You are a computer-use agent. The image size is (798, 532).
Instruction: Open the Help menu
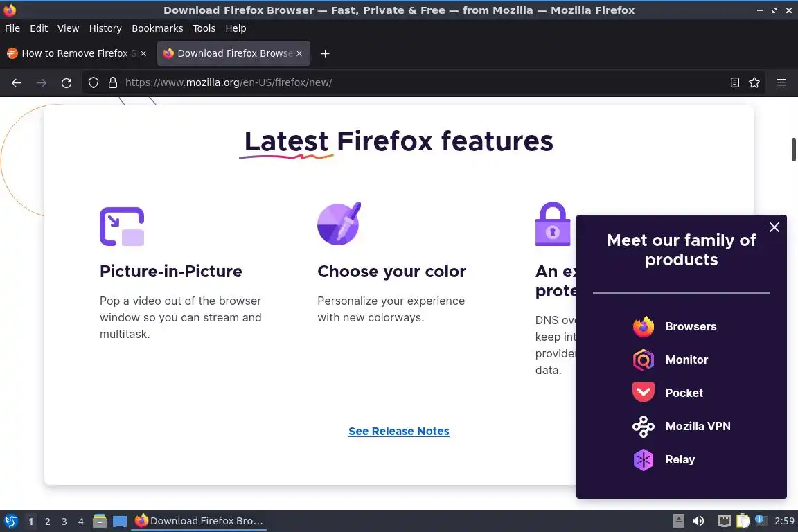pos(236,28)
